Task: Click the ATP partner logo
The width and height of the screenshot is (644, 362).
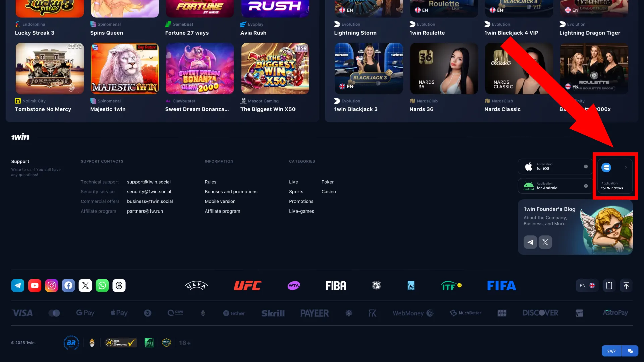Action: point(411,286)
